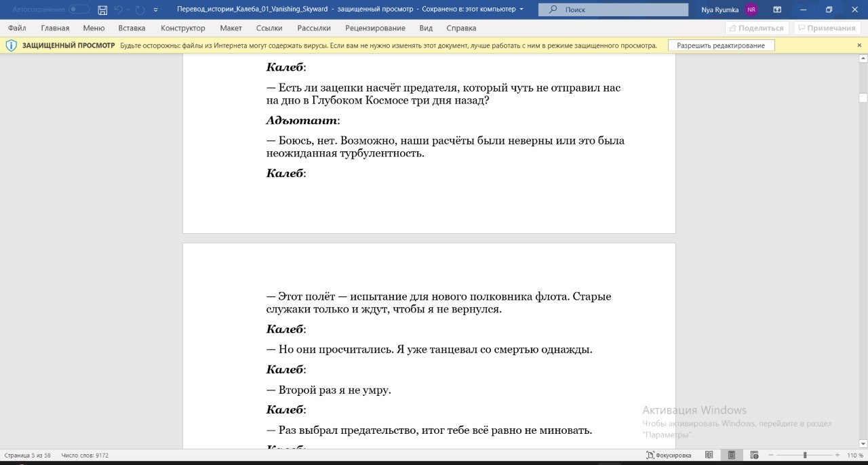Open the Конструктор ribbon tab
This screenshot has height=465, width=868.
click(183, 28)
